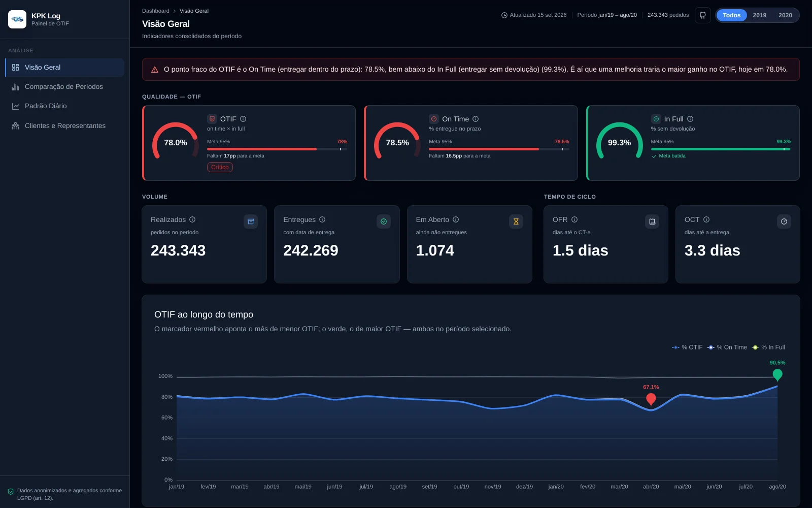Click the Crítico badge on OTIF card

220,167
